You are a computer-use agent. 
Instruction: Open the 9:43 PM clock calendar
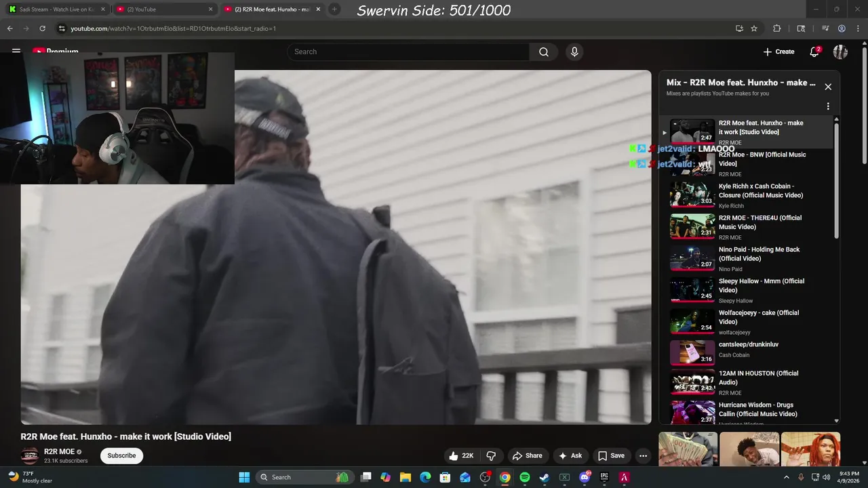849,477
